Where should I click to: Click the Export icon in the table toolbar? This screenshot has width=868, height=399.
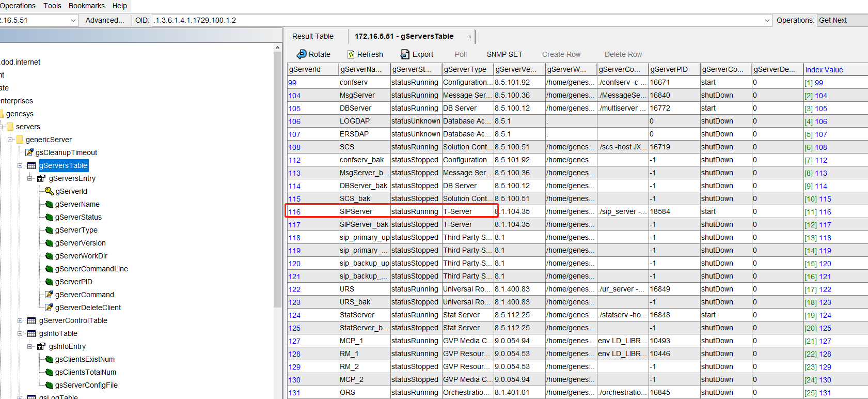405,54
